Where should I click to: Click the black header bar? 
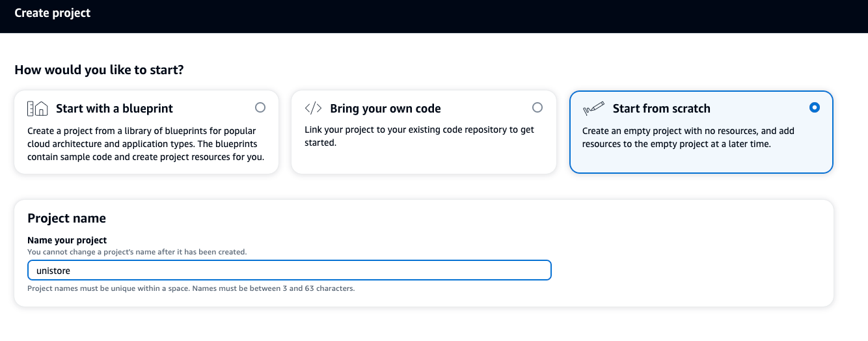434,16
